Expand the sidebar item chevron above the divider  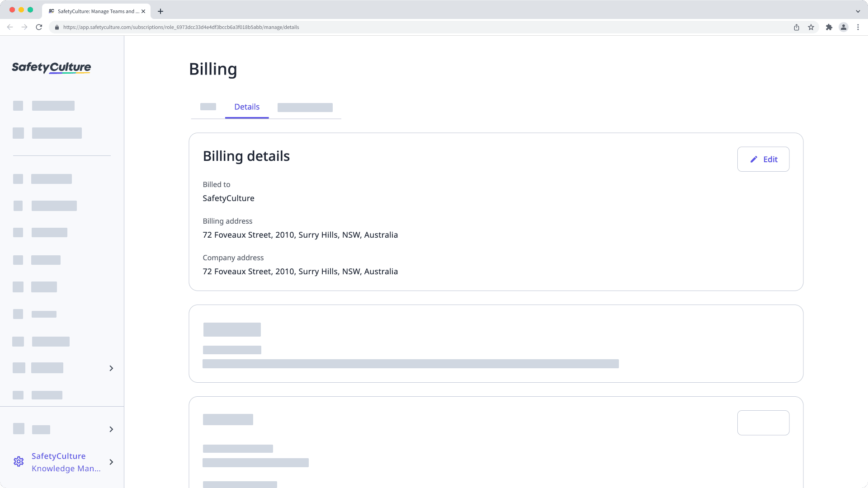click(111, 368)
